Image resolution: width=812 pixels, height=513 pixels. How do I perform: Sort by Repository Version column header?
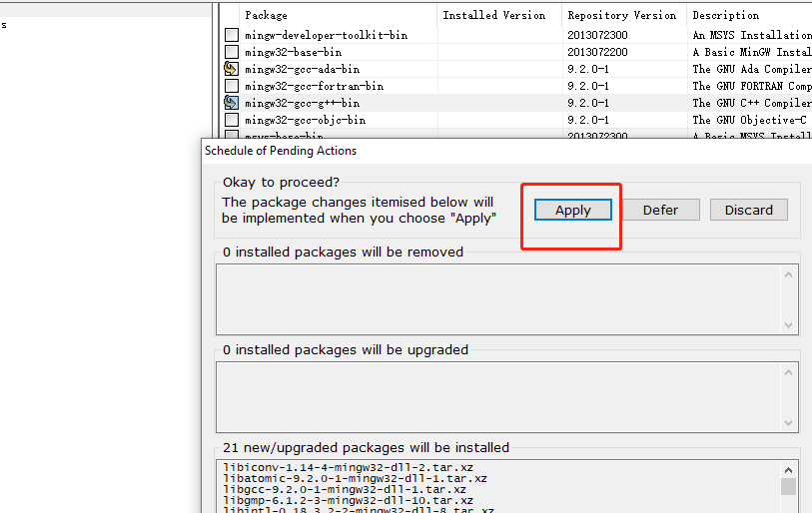pyautogui.click(x=624, y=15)
